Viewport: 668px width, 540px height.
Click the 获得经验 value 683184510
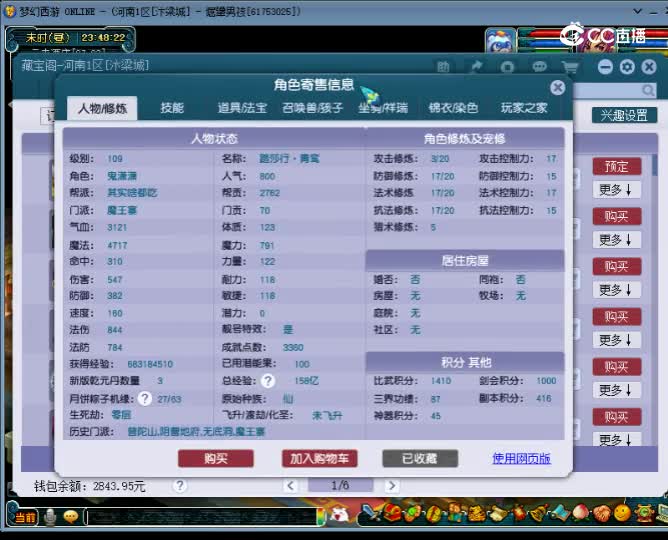point(150,364)
